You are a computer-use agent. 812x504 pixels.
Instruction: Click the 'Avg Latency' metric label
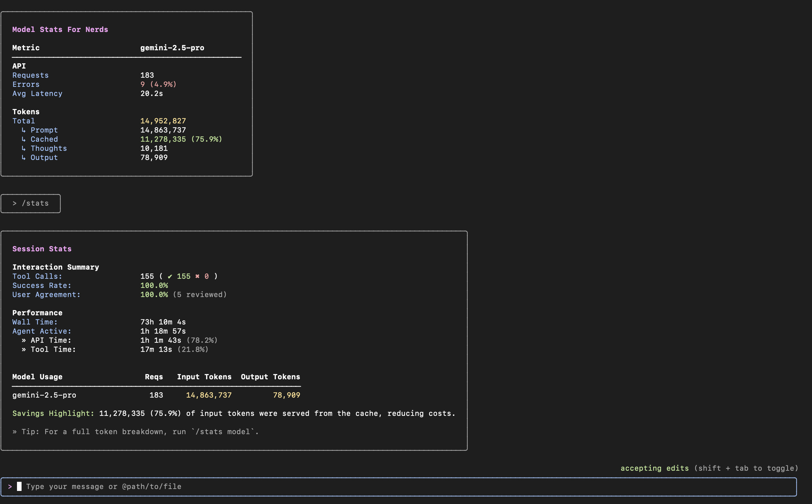coord(37,94)
